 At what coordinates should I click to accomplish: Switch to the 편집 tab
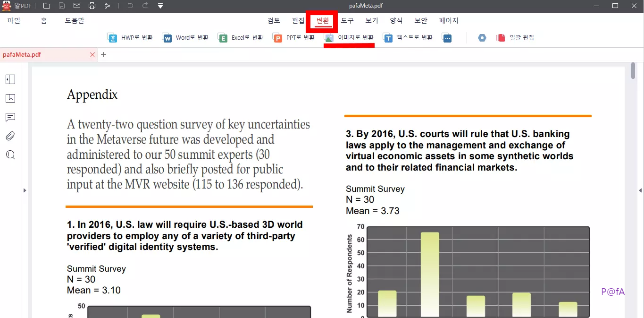point(298,21)
